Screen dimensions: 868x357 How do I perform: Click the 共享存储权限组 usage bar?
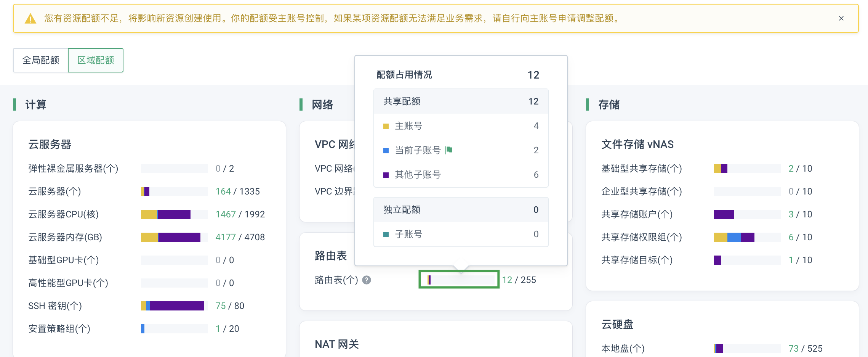tap(747, 237)
